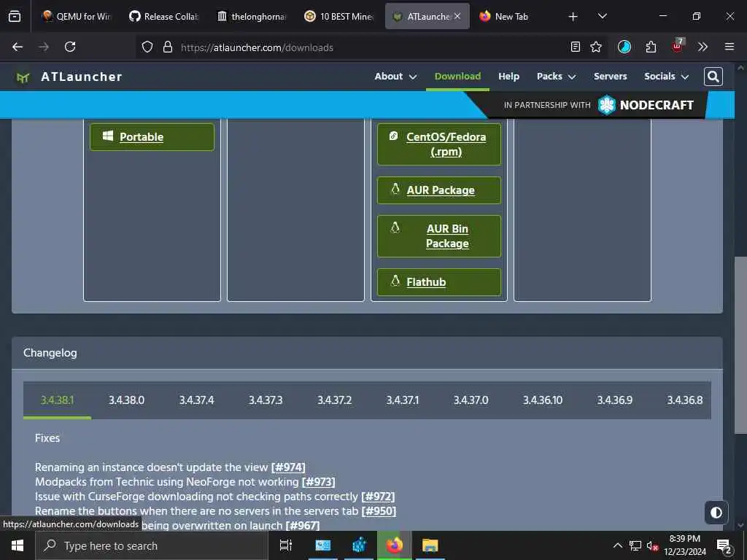Open issue link #967
Viewport: 747px width, 560px height.
(303, 526)
